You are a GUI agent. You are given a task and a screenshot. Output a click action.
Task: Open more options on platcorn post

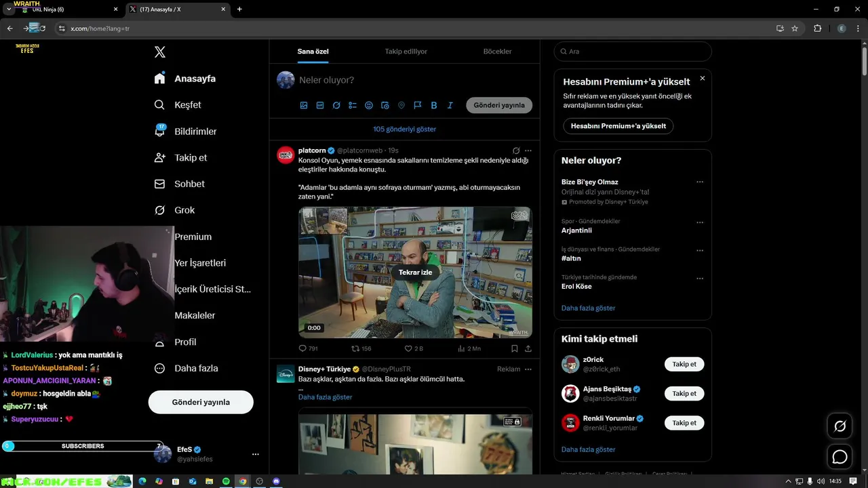coord(528,150)
